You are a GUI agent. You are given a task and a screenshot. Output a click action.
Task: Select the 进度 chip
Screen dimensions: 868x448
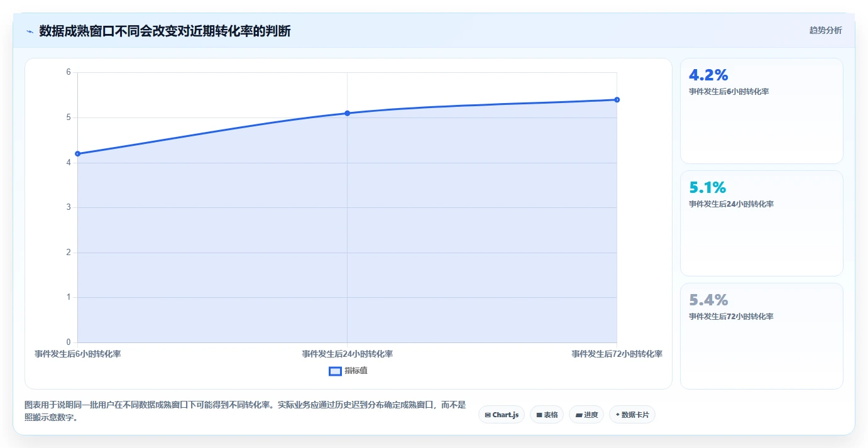(x=586, y=415)
